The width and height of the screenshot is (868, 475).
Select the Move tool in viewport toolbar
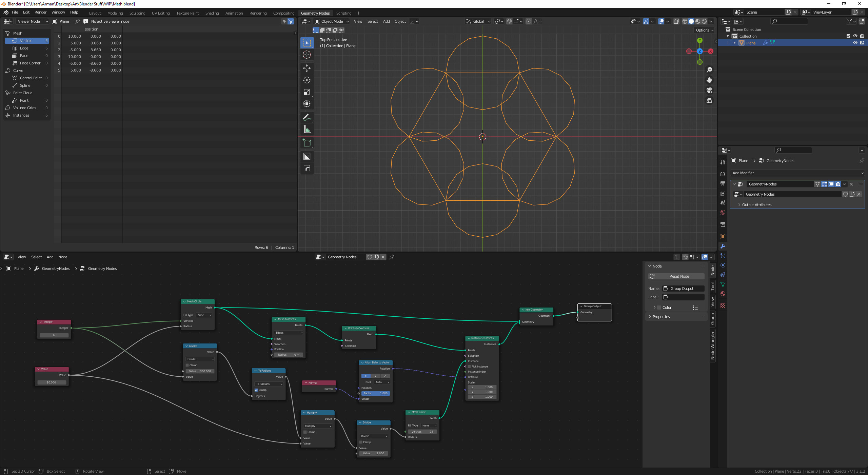tap(307, 68)
